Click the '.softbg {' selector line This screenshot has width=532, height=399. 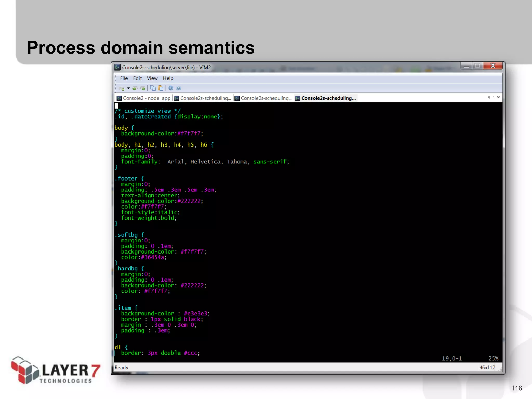129,235
